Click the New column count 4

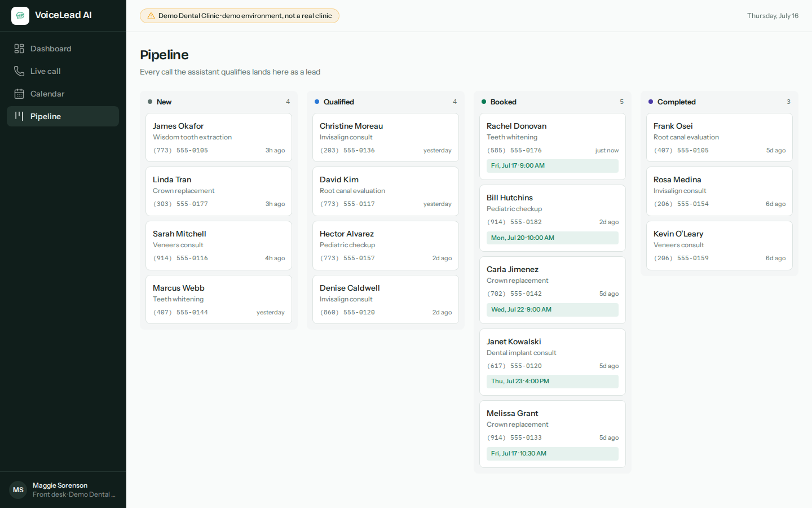[x=288, y=102]
